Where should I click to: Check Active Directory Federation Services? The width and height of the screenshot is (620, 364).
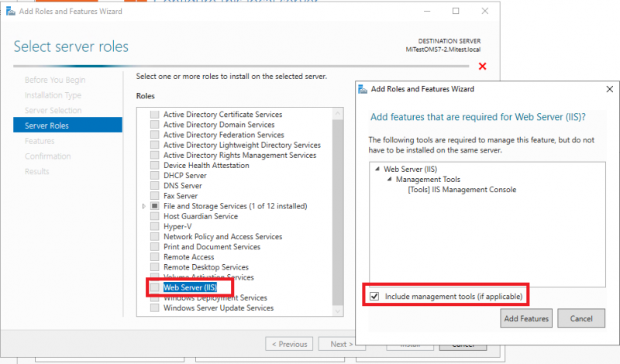(154, 135)
